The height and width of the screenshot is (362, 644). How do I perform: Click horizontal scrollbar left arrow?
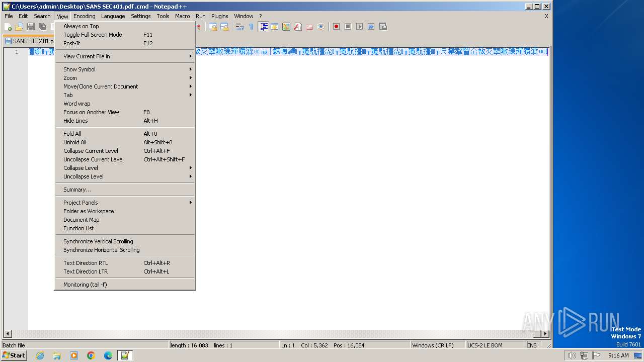click(x=8, y=334)
